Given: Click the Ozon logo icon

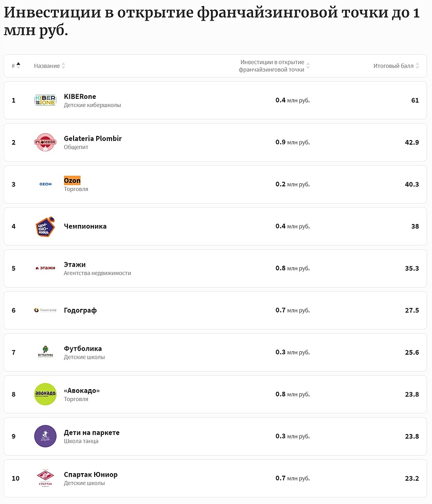Looking at the screenshot, I should pos(45,184).
